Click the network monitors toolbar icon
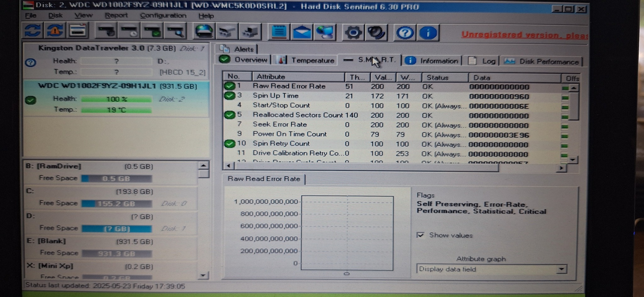Screen dimensions: 644x297 click(325, 33)
